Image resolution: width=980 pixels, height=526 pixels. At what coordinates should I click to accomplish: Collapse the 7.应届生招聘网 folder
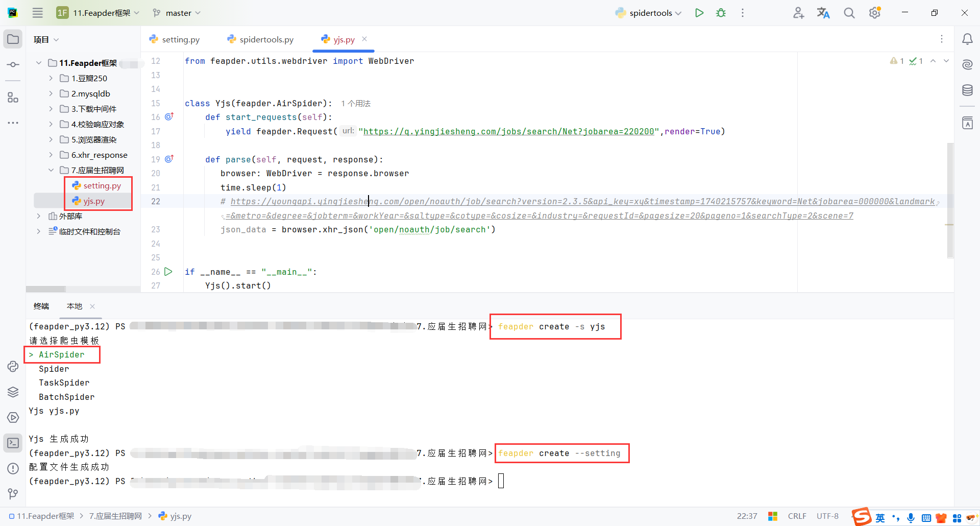51,170
